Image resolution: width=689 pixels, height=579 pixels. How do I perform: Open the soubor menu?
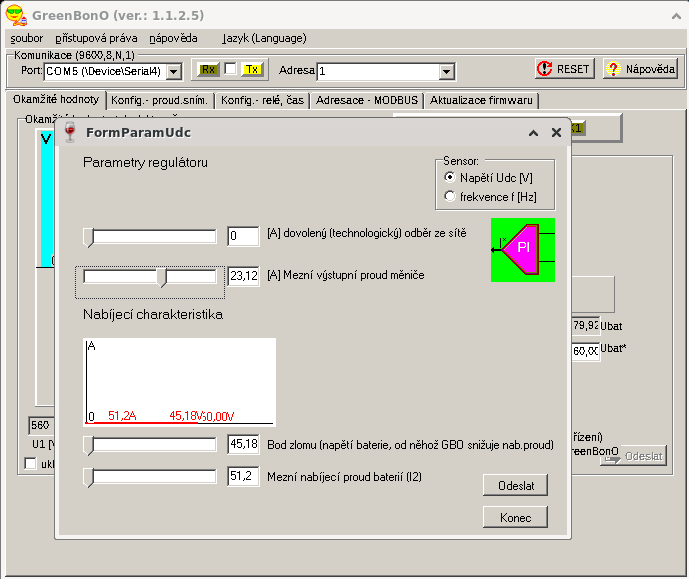point(27,38)
